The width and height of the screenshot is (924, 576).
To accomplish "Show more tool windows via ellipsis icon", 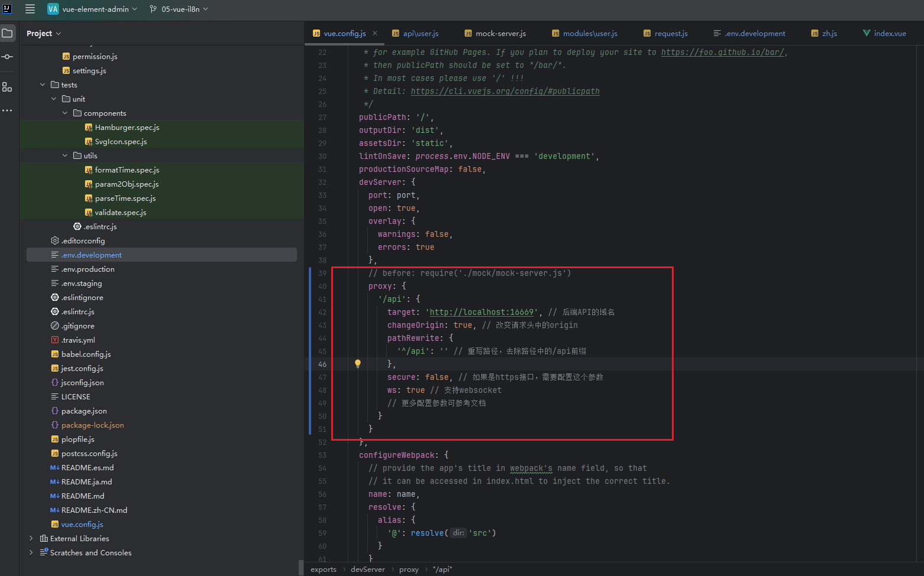I will [x=8, y=110].
